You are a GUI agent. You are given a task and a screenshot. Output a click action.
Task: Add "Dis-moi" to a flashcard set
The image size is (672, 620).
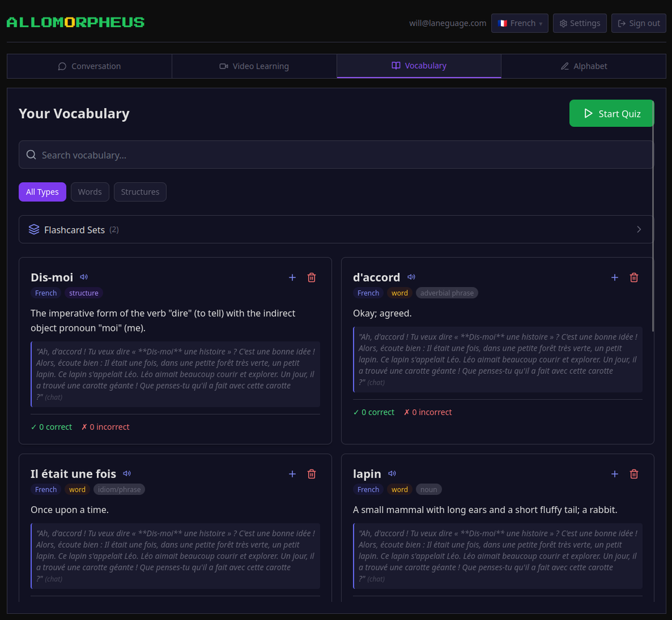click(x=292, y=277)
